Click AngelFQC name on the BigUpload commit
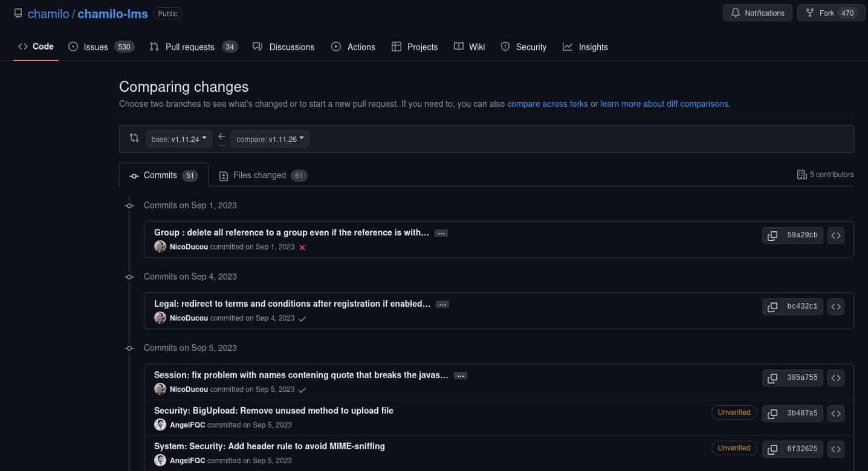 point(187,425)
